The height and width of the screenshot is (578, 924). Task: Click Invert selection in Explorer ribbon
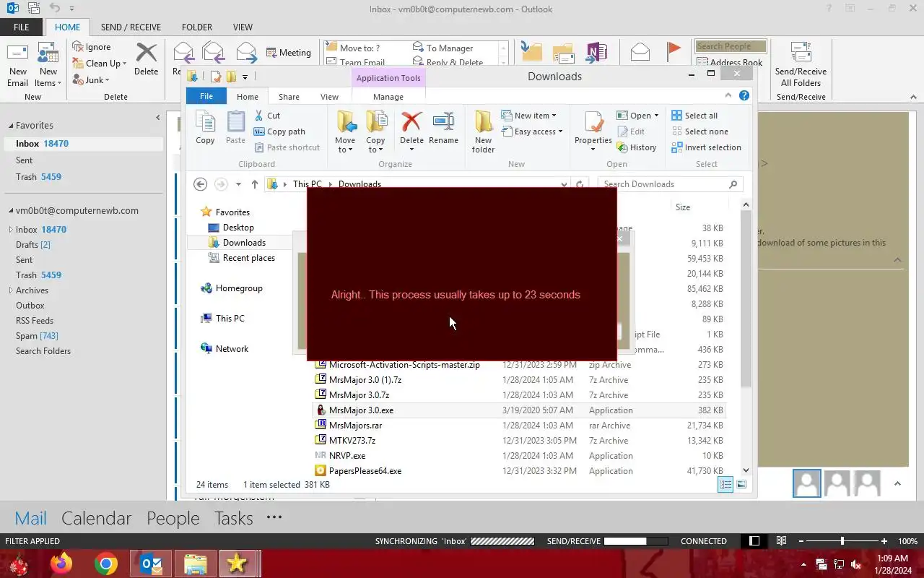click(x=706, y=147)
